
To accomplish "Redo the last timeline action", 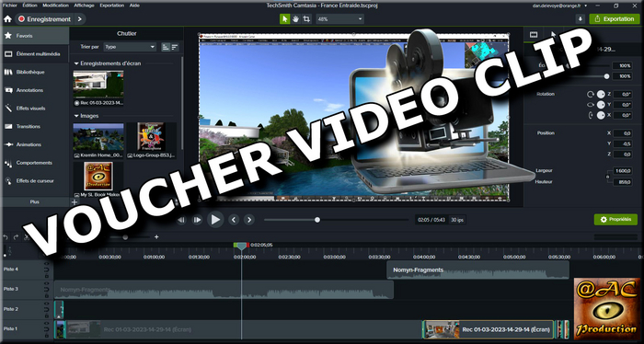I will [x=16, y=237].
